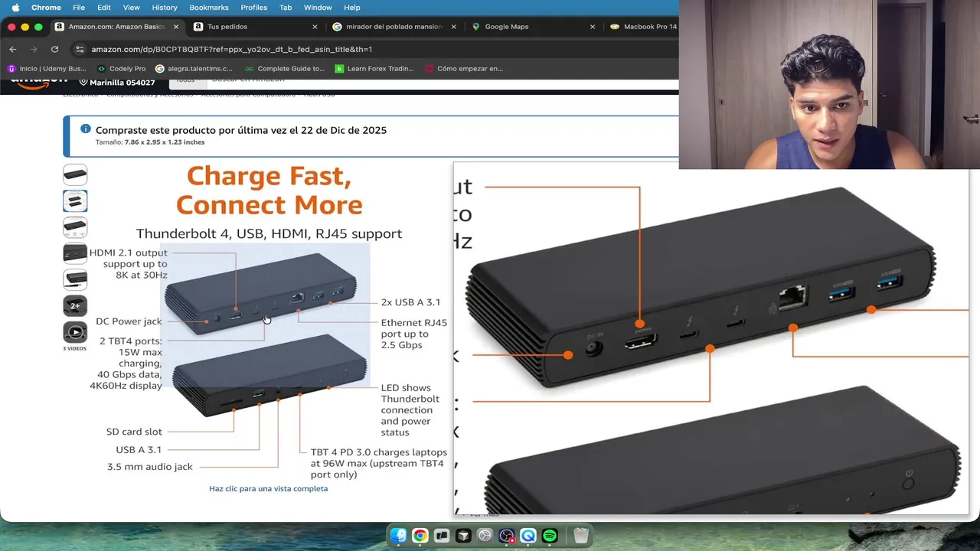Click the 'DC Power jack' label

[129, 321]
